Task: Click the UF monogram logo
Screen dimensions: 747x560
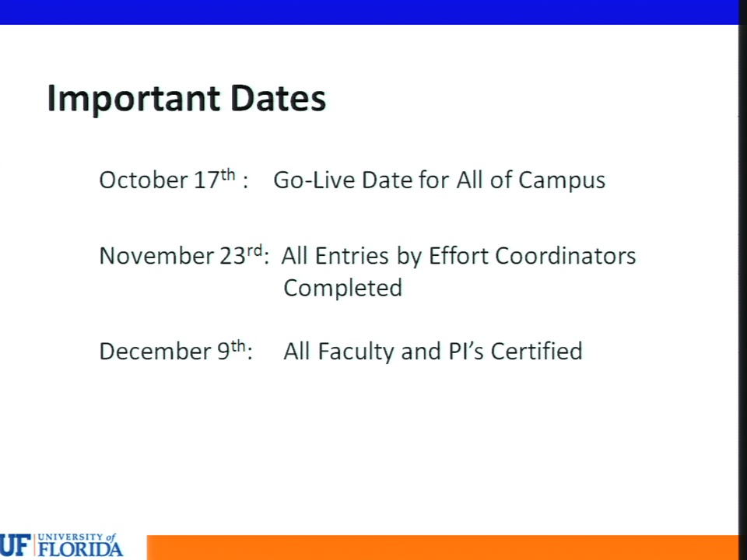Action: [x=16, y=546]
